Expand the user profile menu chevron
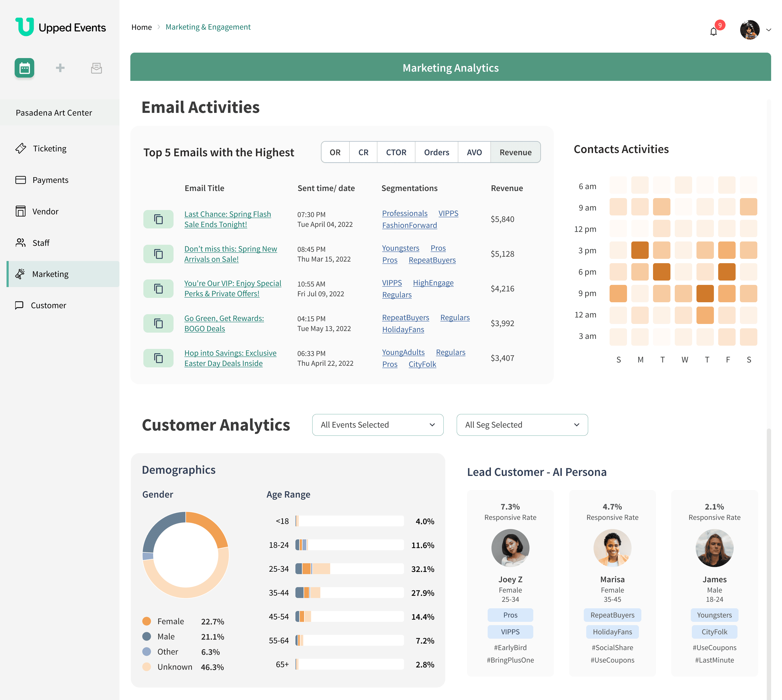 [768, 30]
